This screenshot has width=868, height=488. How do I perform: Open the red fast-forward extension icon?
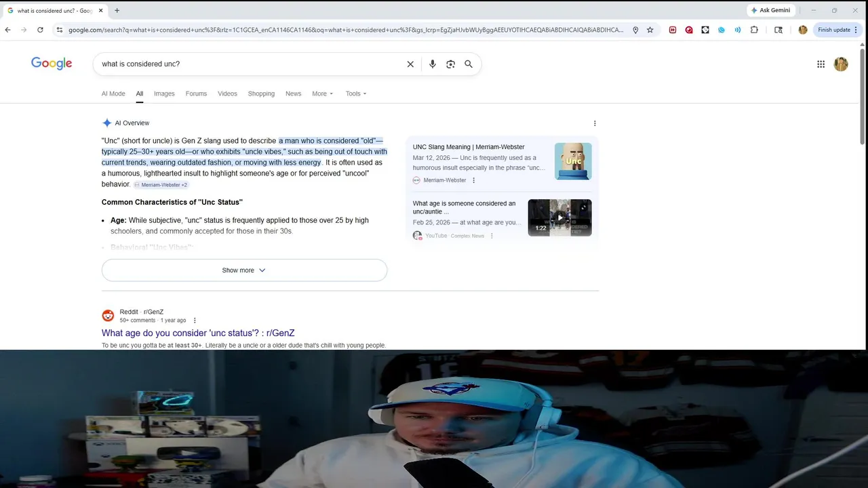pyautogui.click(x=673, y=30)
